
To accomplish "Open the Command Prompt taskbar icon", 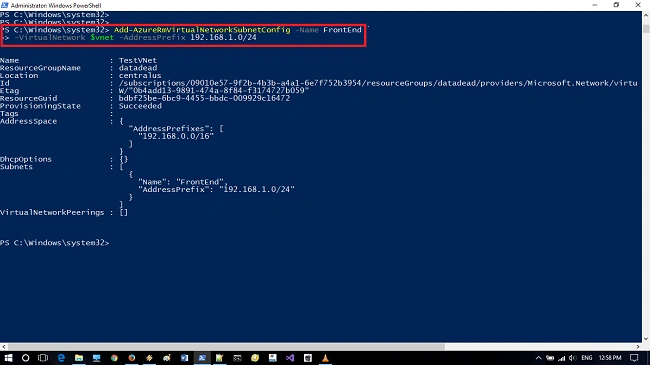I will pyautogui.click(x=237, y=358).
